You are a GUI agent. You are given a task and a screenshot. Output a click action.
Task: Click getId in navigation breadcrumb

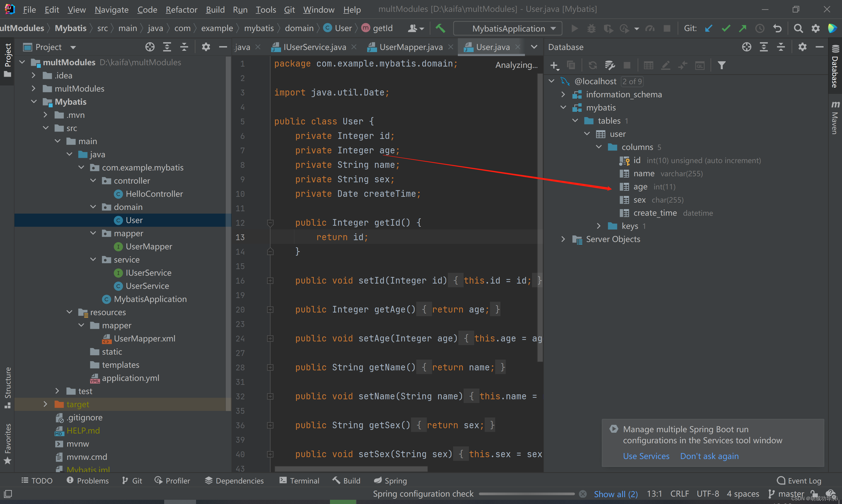click(x=377, y=28)
